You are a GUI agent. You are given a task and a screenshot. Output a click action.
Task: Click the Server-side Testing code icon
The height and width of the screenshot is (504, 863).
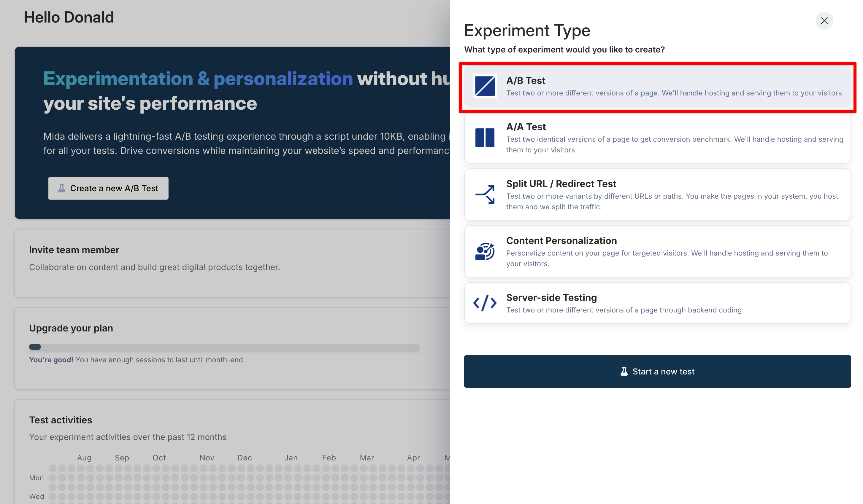tap(485, 303)
